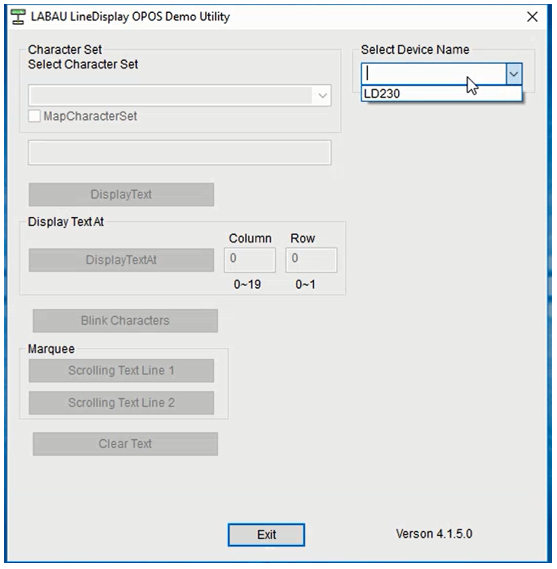Enable the MapCharacterSet checkbox
This screenshot has width=557, height=569.
[34, 116]
